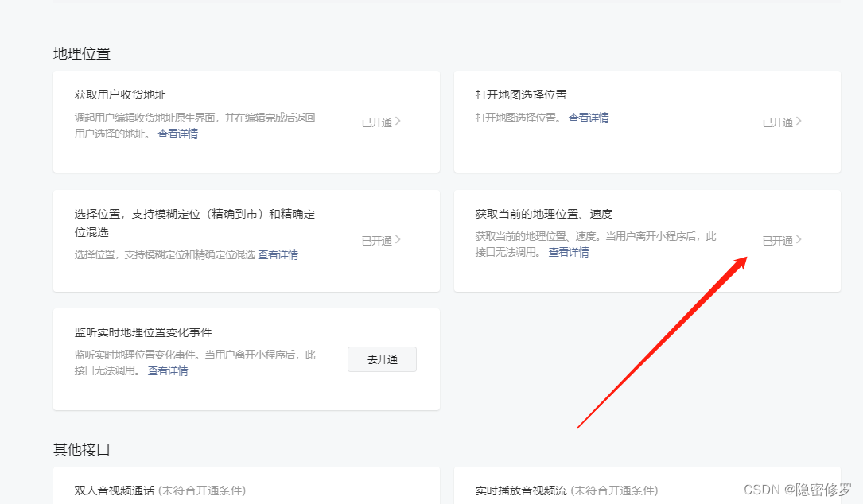Click the 双人音视频通话 card title
Screen dimensions: 863x504
click(x=115, y=490)
